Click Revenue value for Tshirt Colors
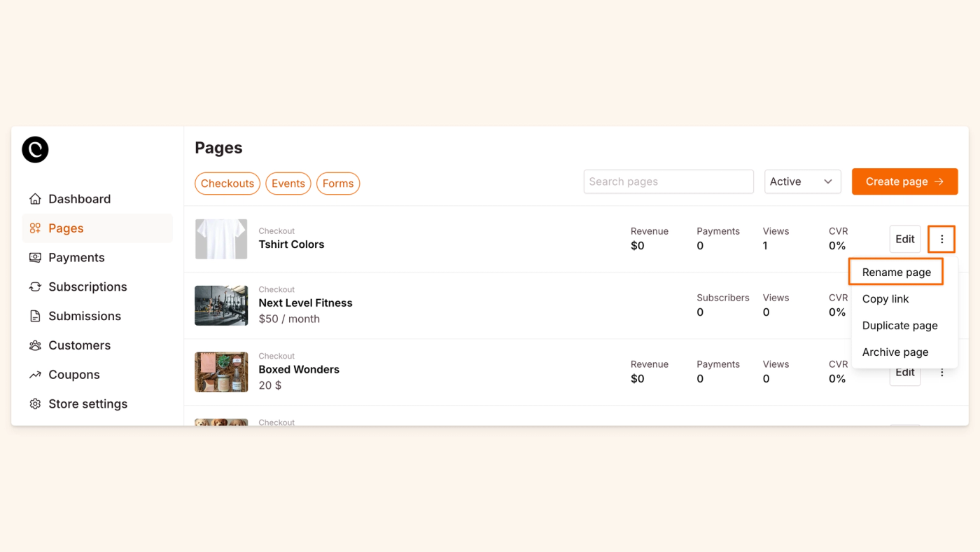Screen dimensions: 980x552 click(x=638, y=246)
